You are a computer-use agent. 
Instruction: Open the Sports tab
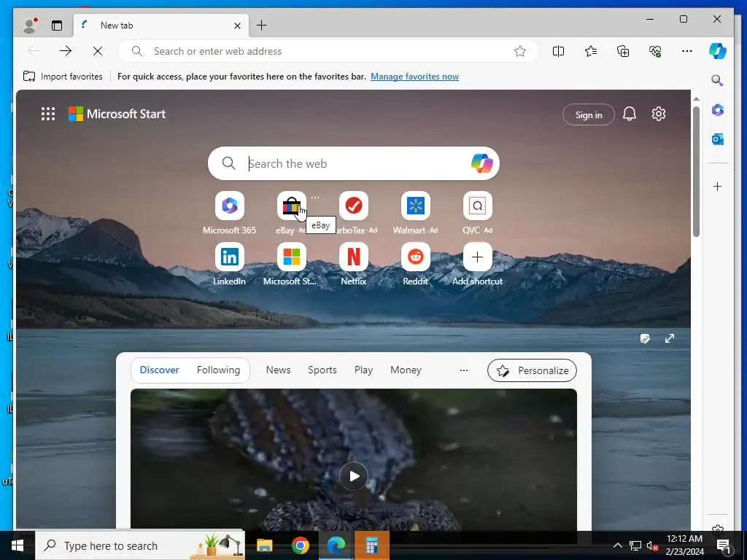[x=322, y=370]
